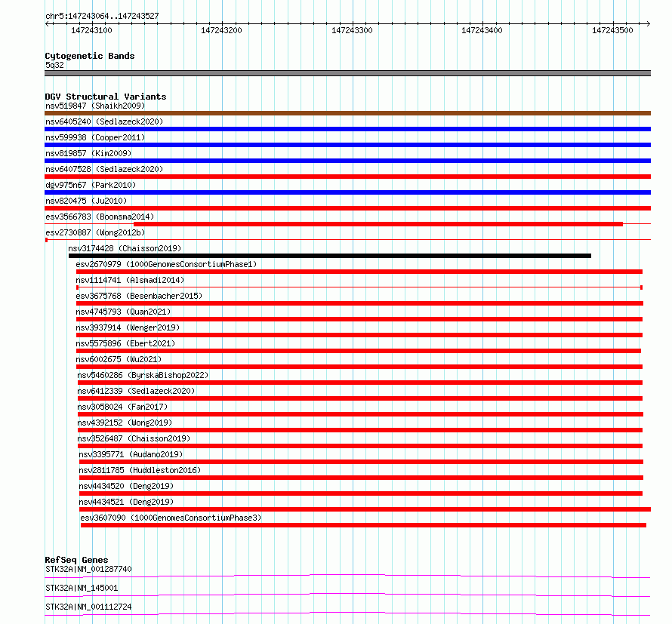
Task: Select the 5q32 band label
Action: click(54, 65)
